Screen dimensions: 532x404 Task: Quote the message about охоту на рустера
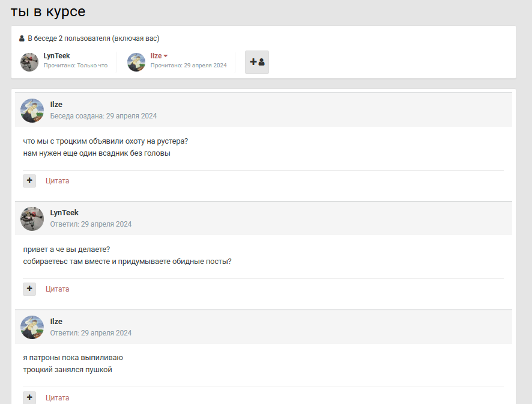tap(57, 181)
